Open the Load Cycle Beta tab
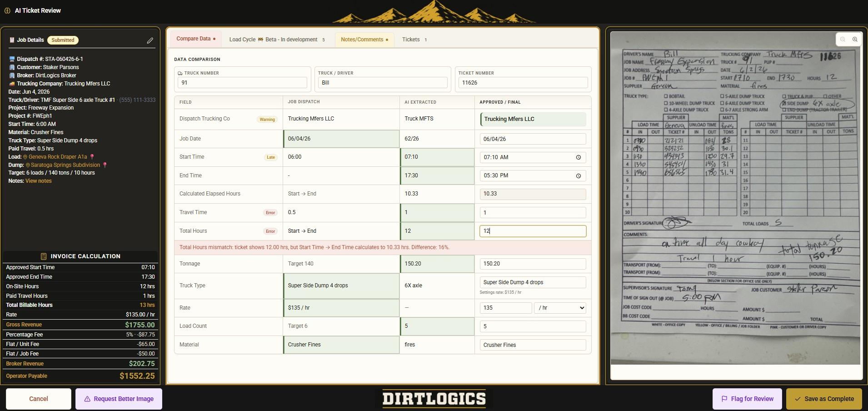868x411 pixels. [x=277, y=40]
